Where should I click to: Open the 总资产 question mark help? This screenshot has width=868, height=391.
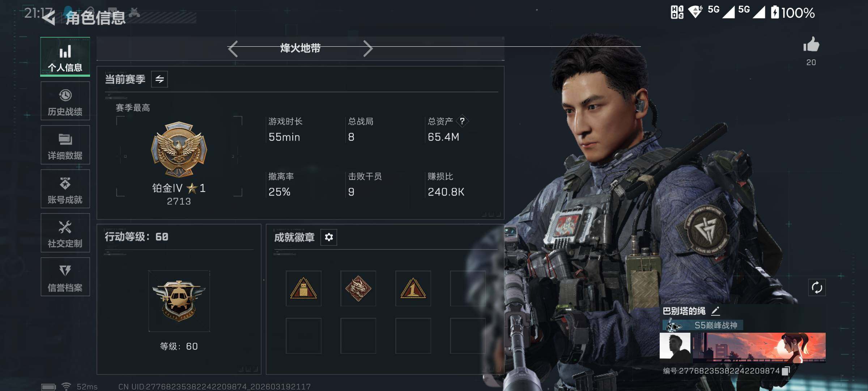coord(462,121)
